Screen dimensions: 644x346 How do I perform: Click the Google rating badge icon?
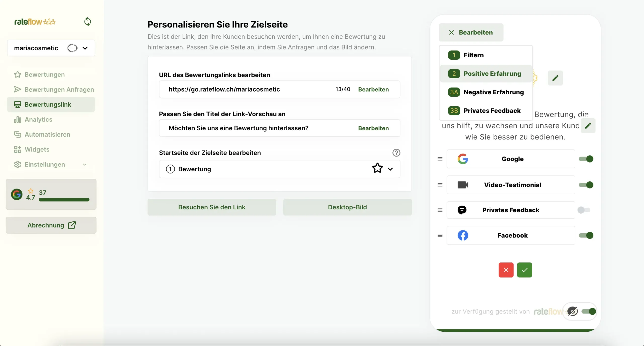pyautogui.click(x=17, y=195)
